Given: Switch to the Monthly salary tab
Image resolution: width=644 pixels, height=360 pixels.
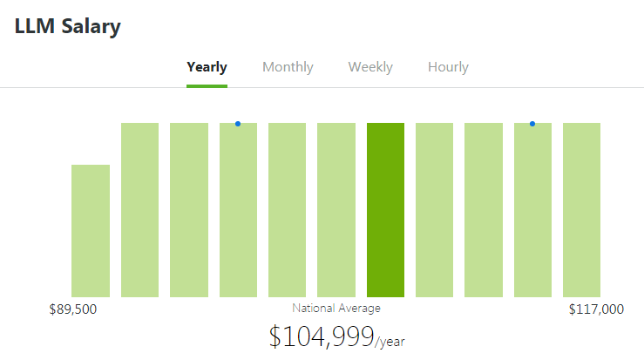Looking at the screenshot, I should [288, 67].
